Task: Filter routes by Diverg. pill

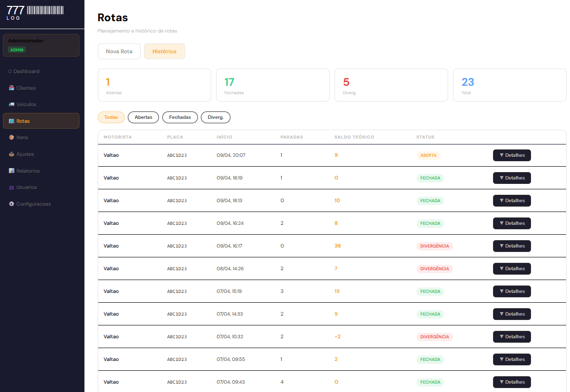Action: (215, 117)
